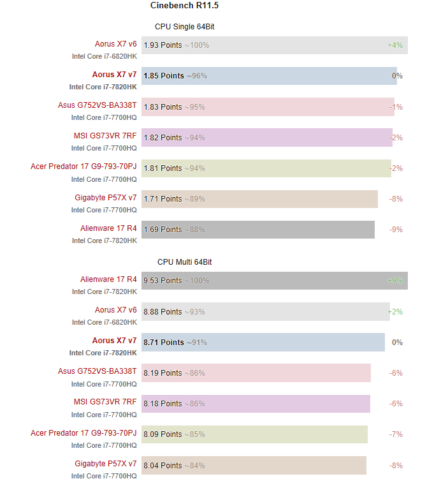The width and height of the screenshot is (448, 488).
Task: Click MSI GS73VR 7RF link under CPU Multi
Action: tap(105, 402)
